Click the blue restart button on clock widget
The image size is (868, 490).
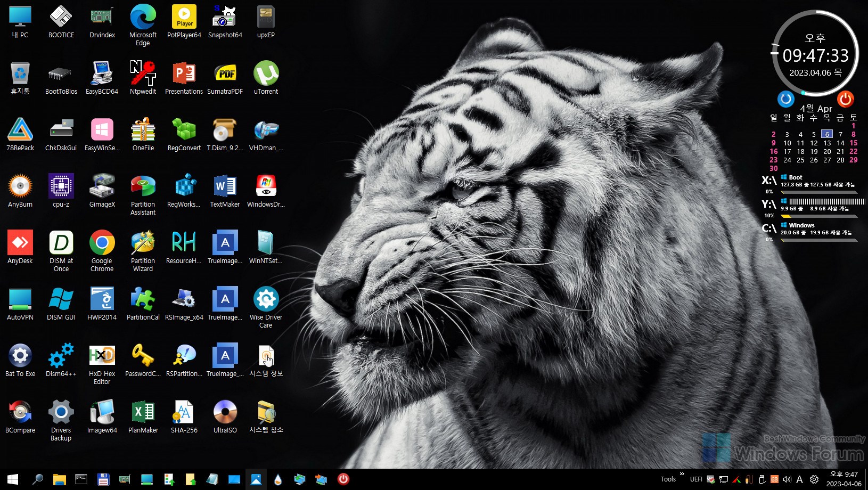click(785, 99)
